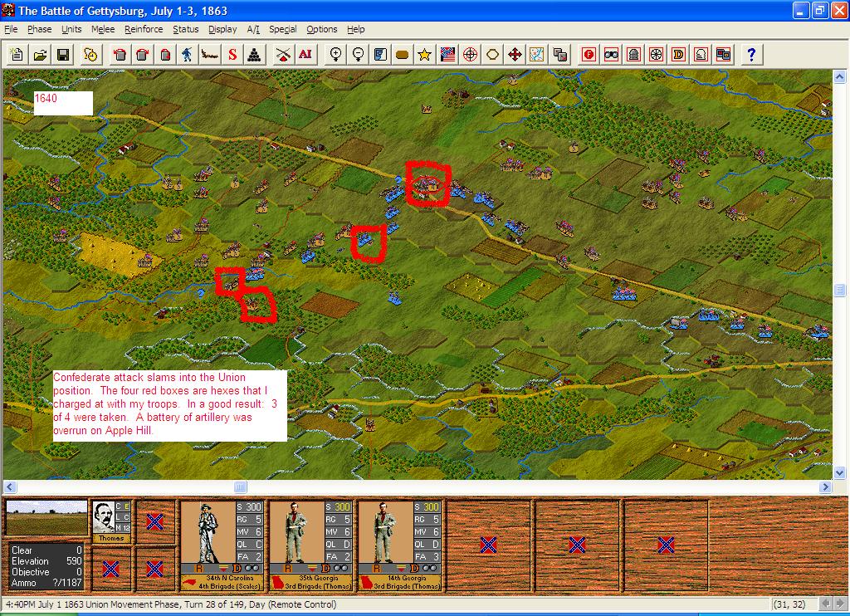Open the Options menu
This screenshot has width=850, height=616.
coord(322,29)
